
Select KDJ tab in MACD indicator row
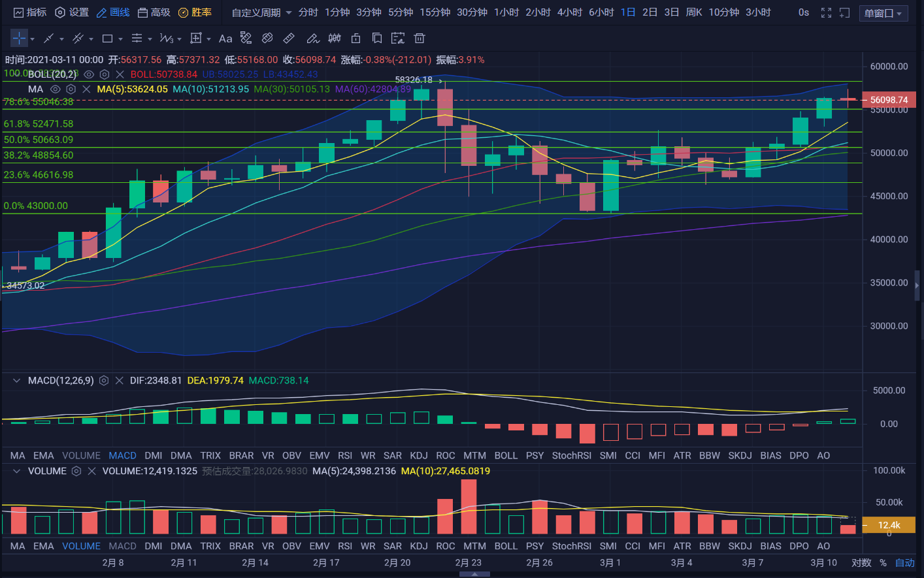(418, 455)
